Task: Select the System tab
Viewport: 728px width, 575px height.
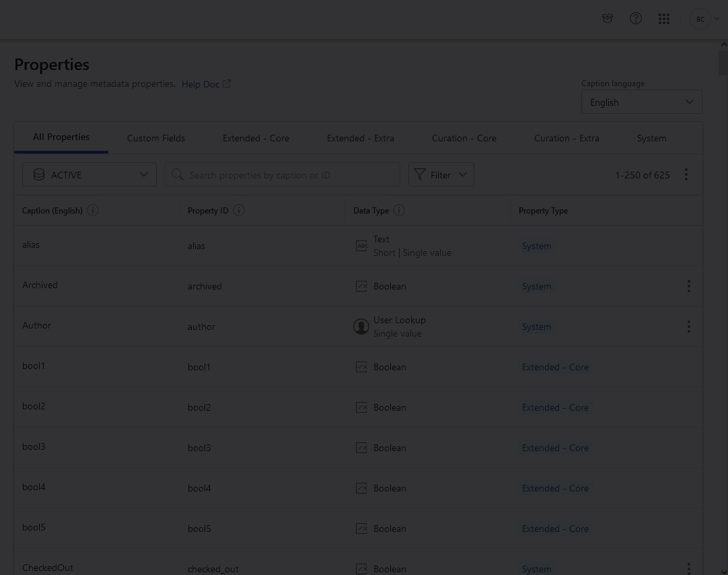Action: [651, 138]
